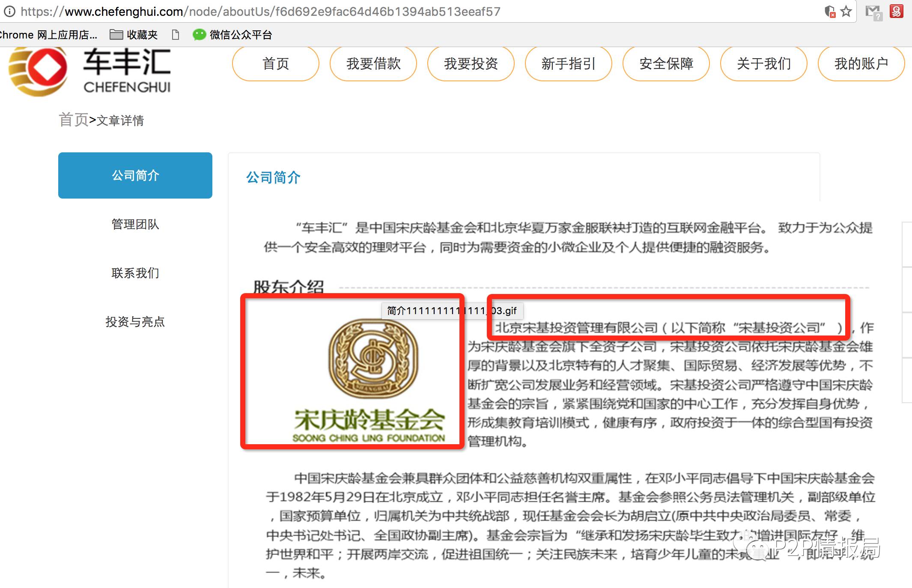Screen dimensions: 912x588
Task: Click the site info icon in address bar
Action: tap(9, 12)
